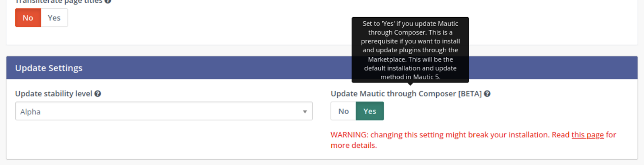The height and width of the screenshot is (165, 644).
Task: Disable Update Mautic through Composer with No
Action: (x=343, y=111)
